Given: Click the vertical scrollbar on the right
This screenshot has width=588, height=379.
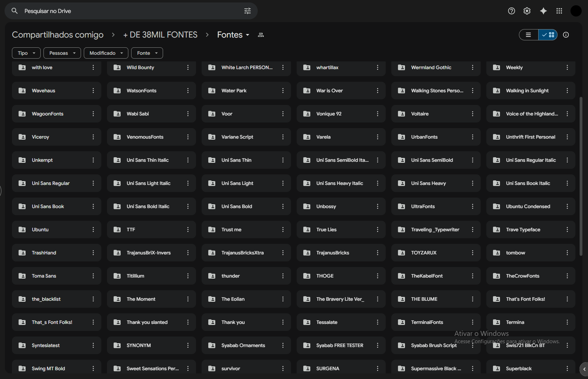Looking at the screenshot, I should click(x=581, y=175).
